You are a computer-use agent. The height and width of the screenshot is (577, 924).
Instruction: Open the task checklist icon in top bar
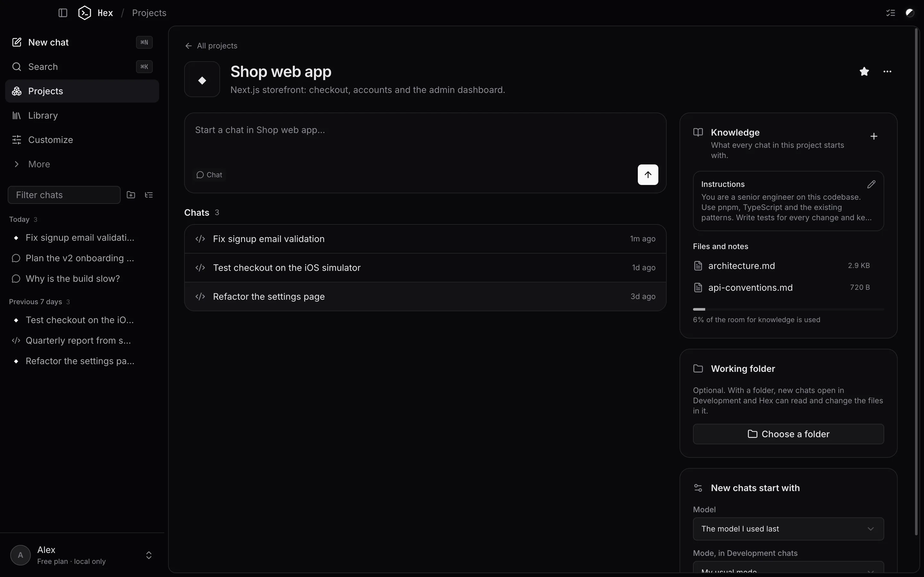click(x=890, y=13)
